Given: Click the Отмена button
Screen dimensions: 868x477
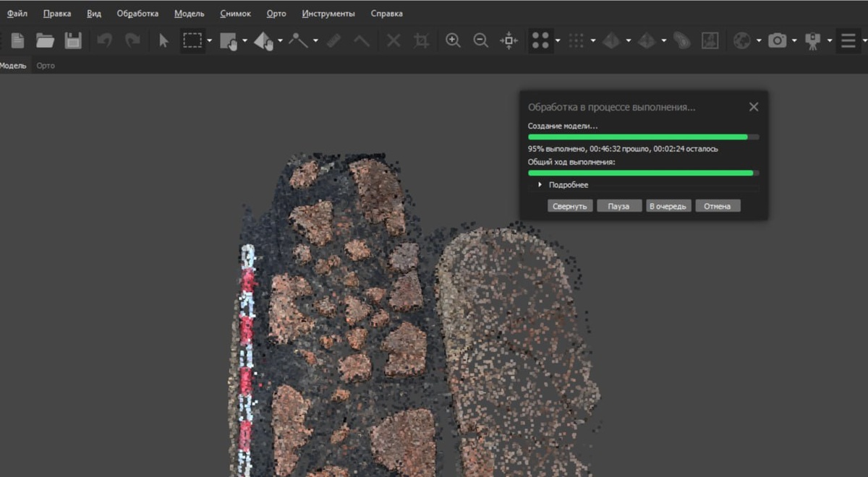Looking at the screenshot, I should tap(718, 206).
